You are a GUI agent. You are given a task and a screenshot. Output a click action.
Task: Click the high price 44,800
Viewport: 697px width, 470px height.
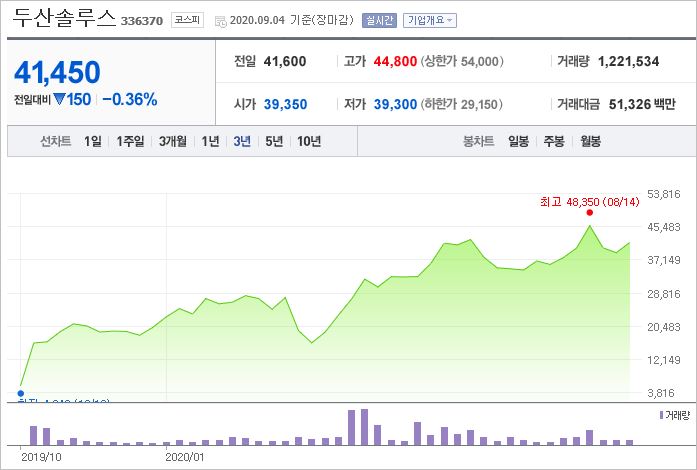click(395, 61)
